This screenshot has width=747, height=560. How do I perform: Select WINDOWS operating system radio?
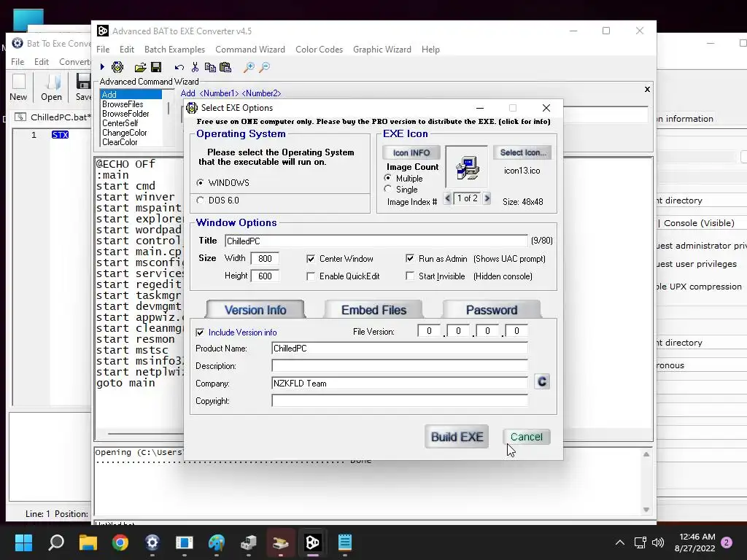[x=200, y=183]
